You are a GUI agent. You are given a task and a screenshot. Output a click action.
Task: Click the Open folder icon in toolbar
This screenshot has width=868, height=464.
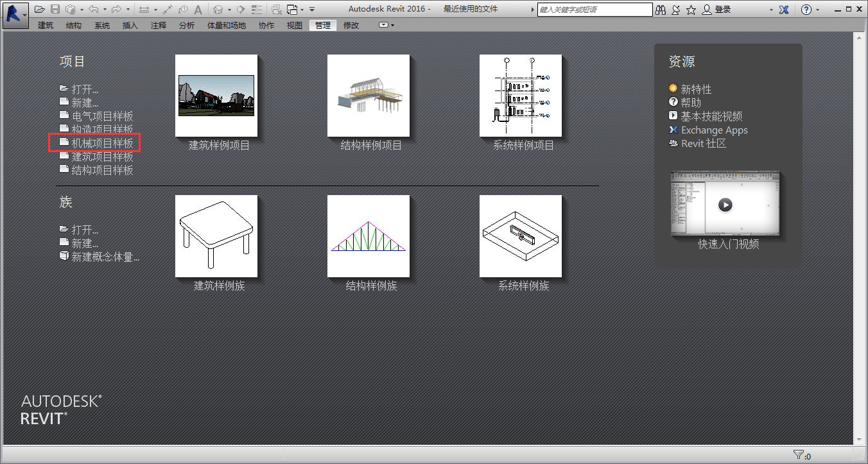39,10
